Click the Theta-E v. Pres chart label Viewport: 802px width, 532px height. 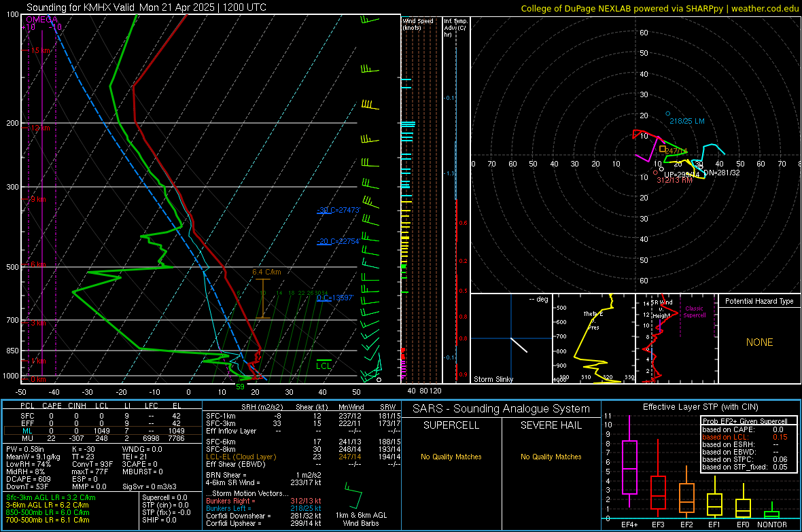coord(593,320)
